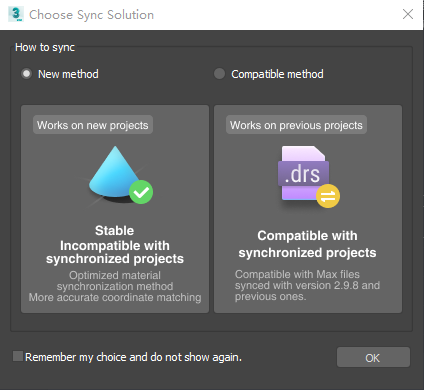Click the 3ds Max app icon in title bar

[16, 14]
